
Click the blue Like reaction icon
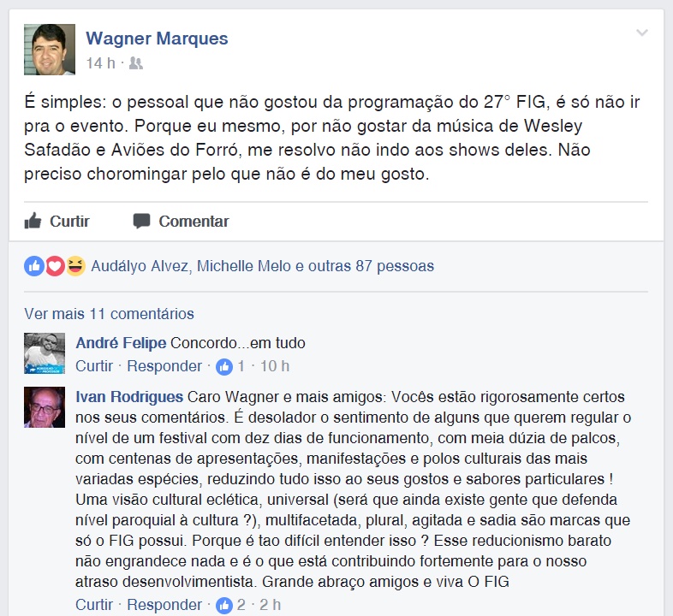click(34, 266)
